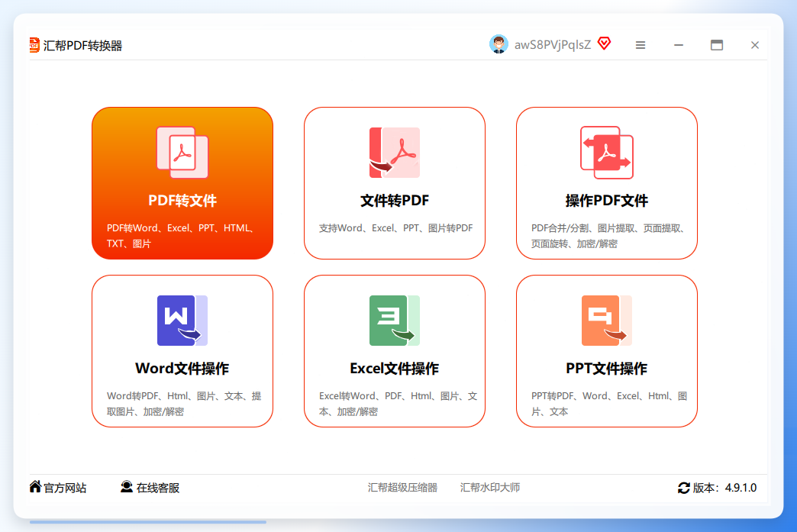Click the PDF转文件 card icon
This screenshot has height=532, width=797.
coord(182,153)
